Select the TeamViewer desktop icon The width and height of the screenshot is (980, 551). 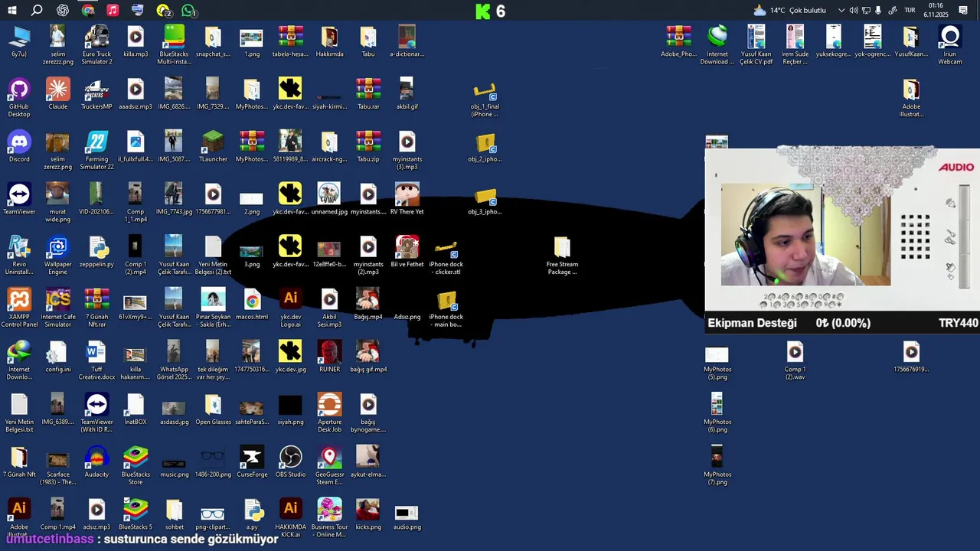[19, 199]
